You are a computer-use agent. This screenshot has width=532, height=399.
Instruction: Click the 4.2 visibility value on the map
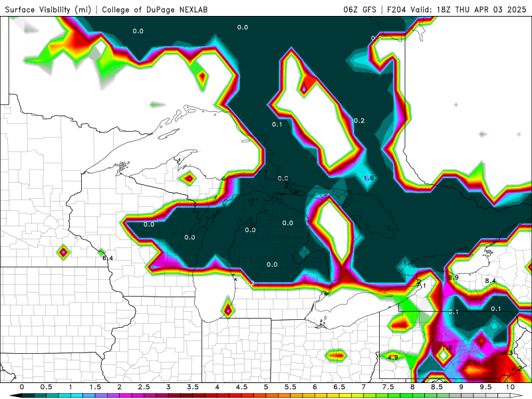517,368
